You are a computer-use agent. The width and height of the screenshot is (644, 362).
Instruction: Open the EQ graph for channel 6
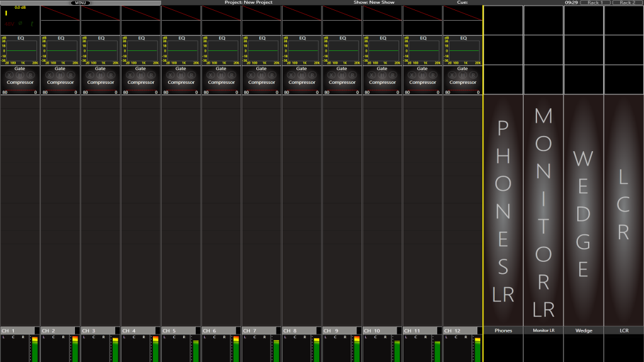point(222,50)
